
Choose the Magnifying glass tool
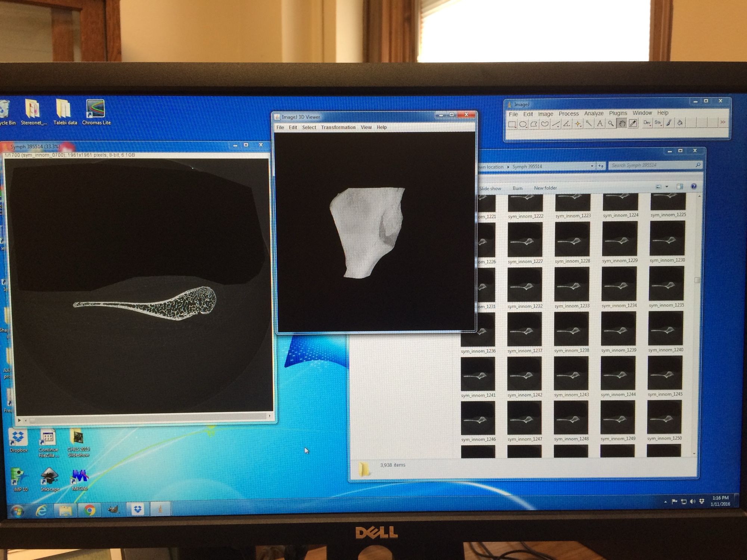click(611, 124)
